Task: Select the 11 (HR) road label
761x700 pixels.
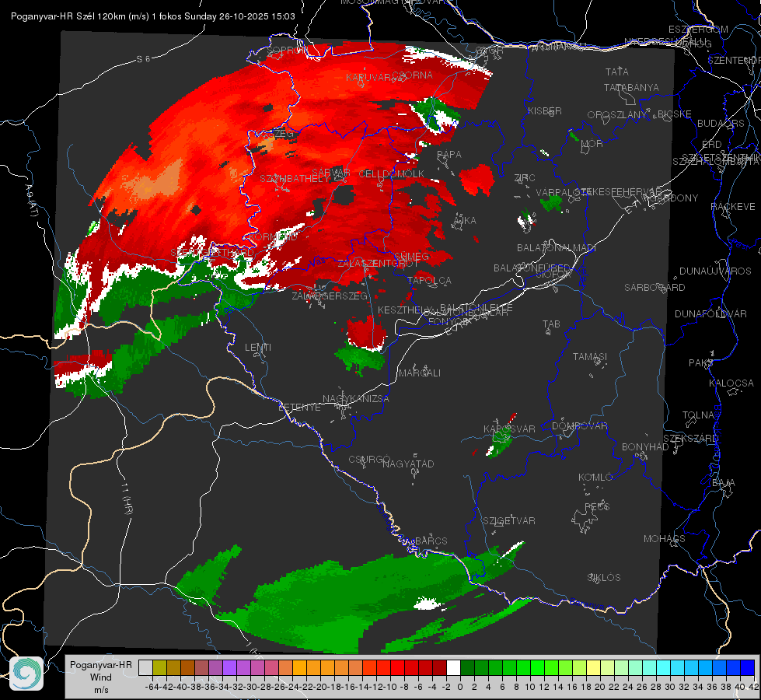Action: click(126, 498)
